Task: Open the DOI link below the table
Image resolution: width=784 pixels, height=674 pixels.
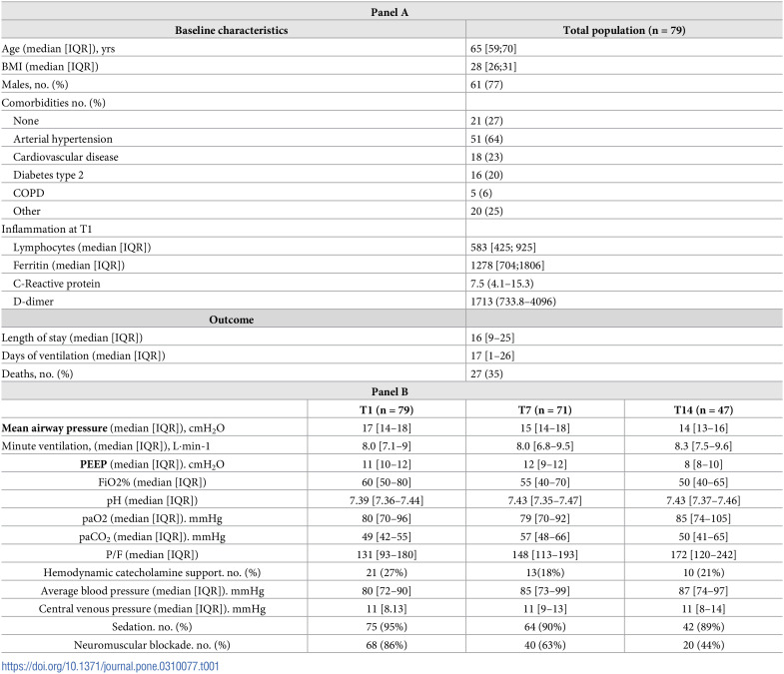Action: pyautogui.click(x=110, y=666)
